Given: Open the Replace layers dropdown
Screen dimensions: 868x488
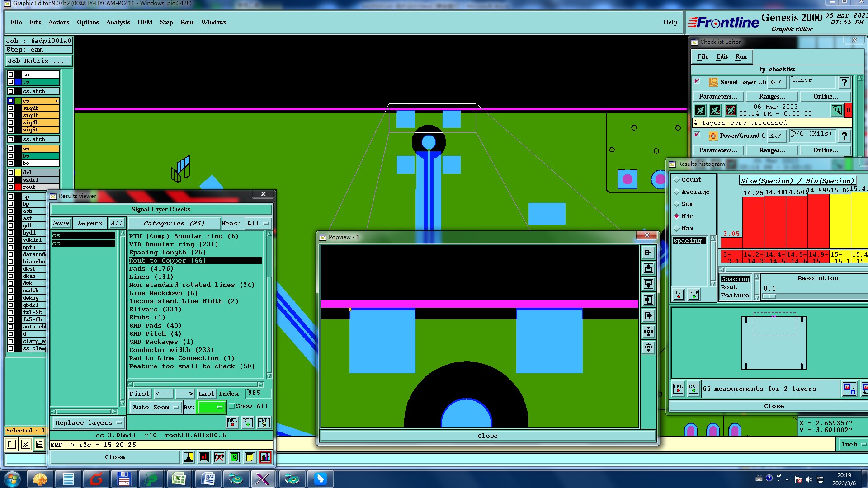Looking at the screenshot, I should coord(88,423).
